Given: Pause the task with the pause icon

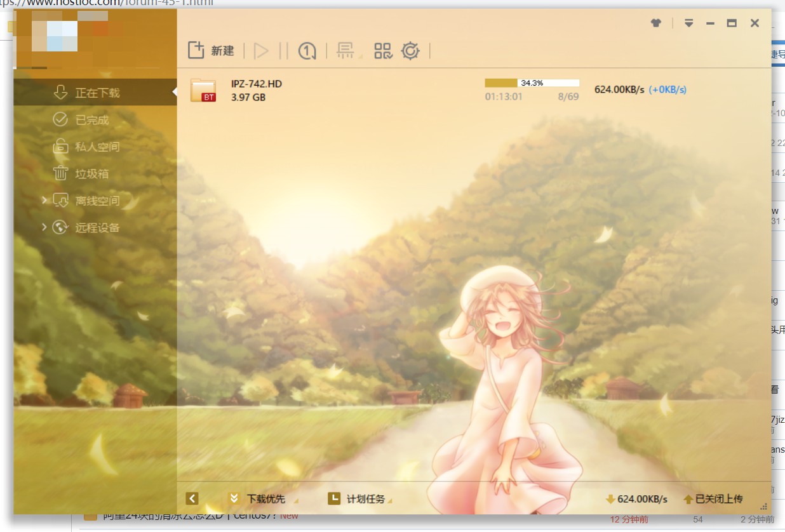Looking at the screenshot, I should pos(283,51).
